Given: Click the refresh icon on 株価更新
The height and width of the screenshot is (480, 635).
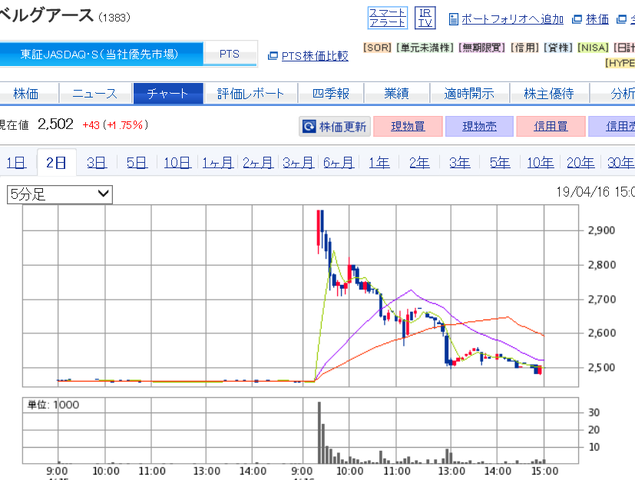Looking at the screenshot, I should tap(309, 126).
